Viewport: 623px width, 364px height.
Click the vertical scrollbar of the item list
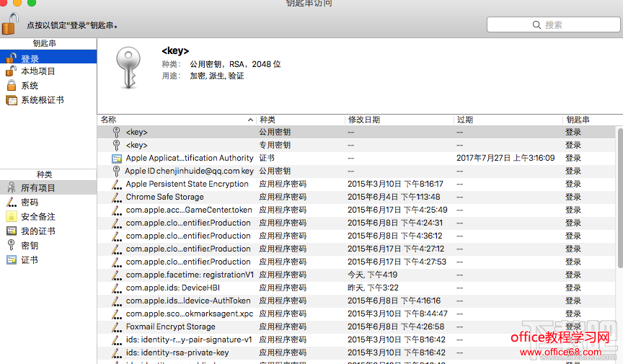(619, 216)
